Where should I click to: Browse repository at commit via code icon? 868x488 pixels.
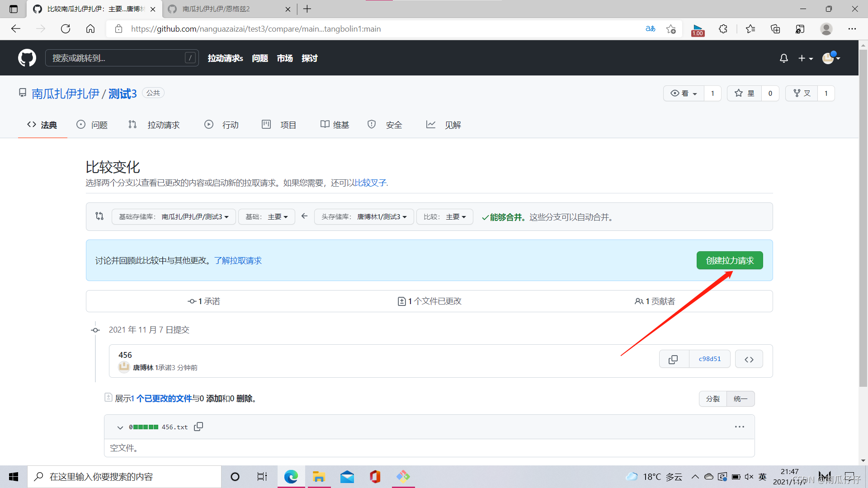coord(749,359)
